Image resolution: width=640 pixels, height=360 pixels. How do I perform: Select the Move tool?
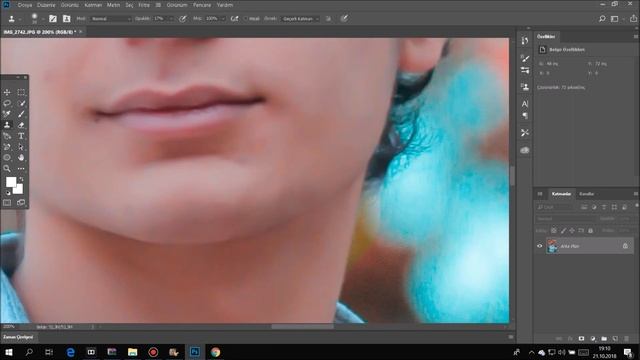pos(7,92)
